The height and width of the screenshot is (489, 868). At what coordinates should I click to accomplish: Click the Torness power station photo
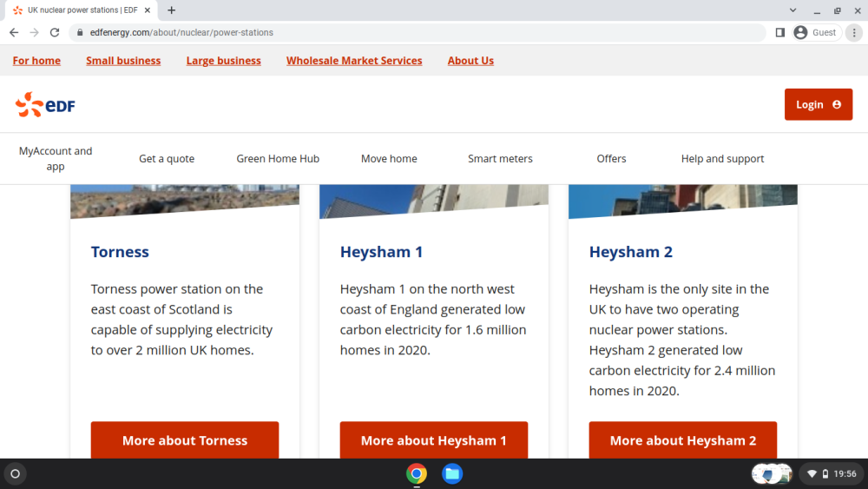(x=185, y=201)
